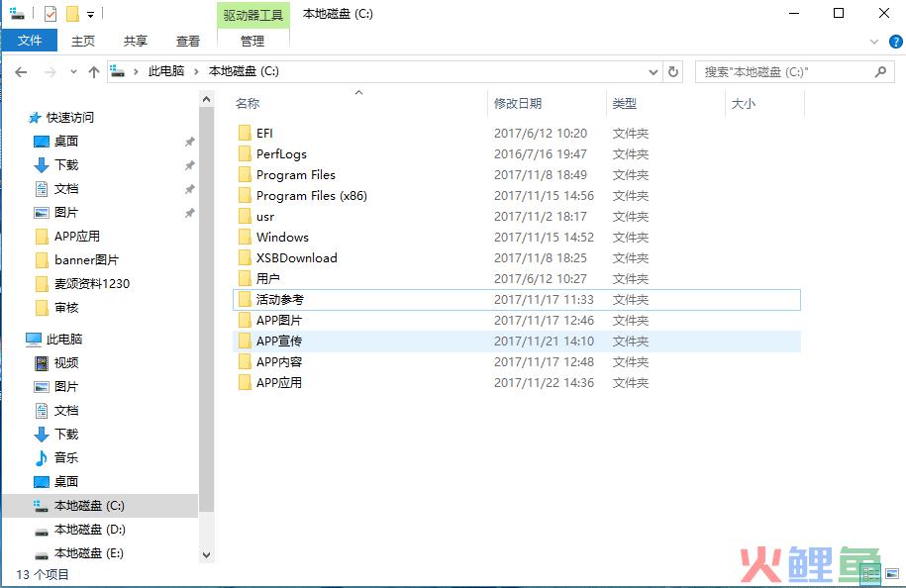Open 音乐 under 此电脑
Viewport: 906px width, 588px height.
click(66, 457)
